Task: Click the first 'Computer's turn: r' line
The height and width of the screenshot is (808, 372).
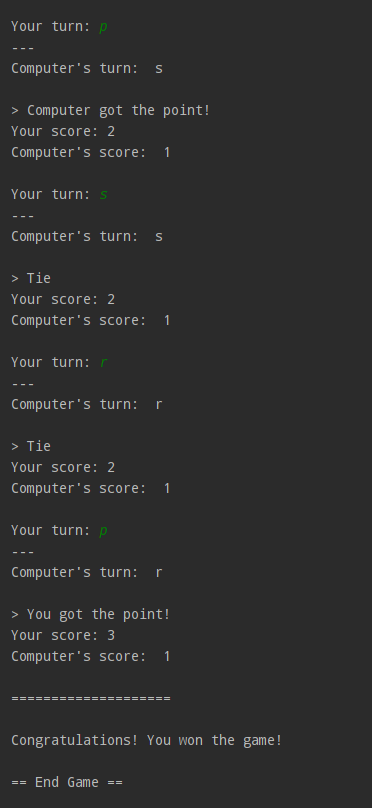Action: coord(87,405)
